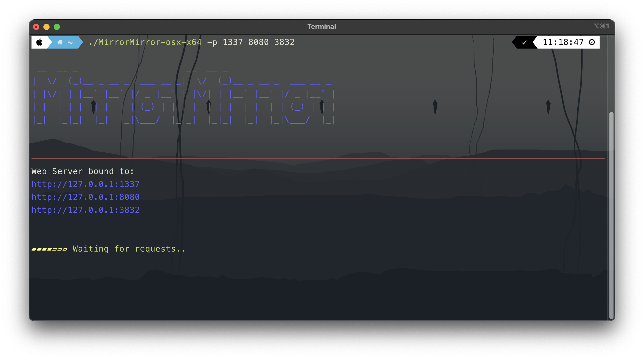Click the Web Server bound to text

(83, 171)
